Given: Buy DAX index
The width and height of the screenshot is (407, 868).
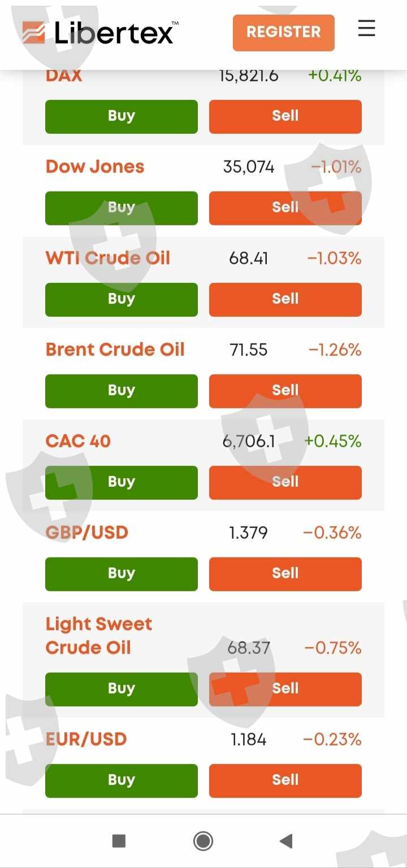Looking at the screenshot, I should 121,116.
